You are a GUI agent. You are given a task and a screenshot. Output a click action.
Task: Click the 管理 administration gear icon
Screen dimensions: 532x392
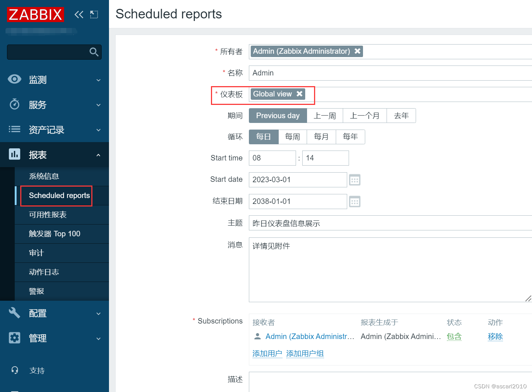[14, 338]
